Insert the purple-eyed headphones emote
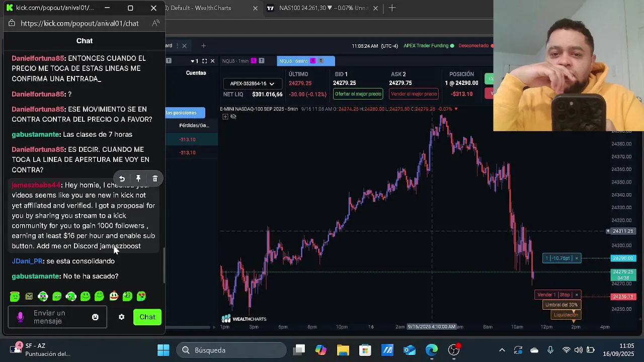 click(x=43, y=296)
